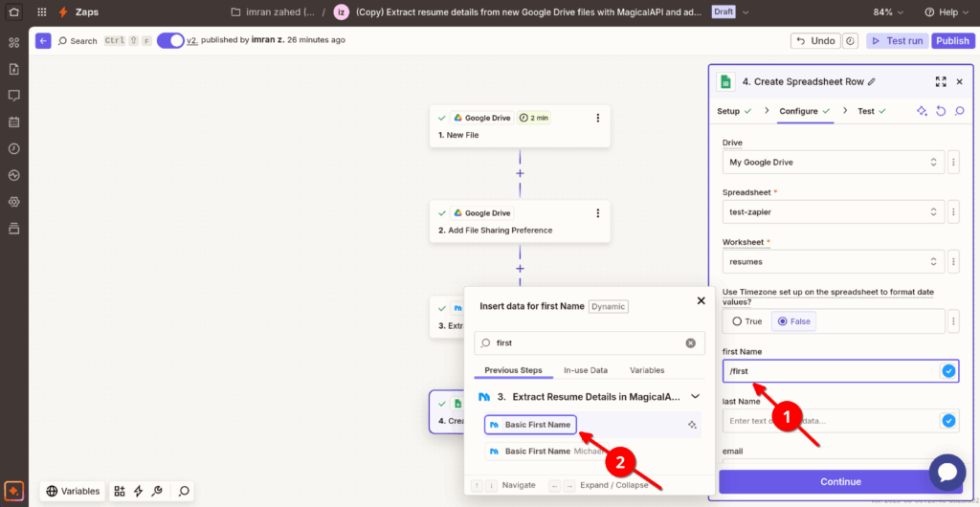
Task: Open three-dot menu next to Worksheet field
Action: click(954, 261)
